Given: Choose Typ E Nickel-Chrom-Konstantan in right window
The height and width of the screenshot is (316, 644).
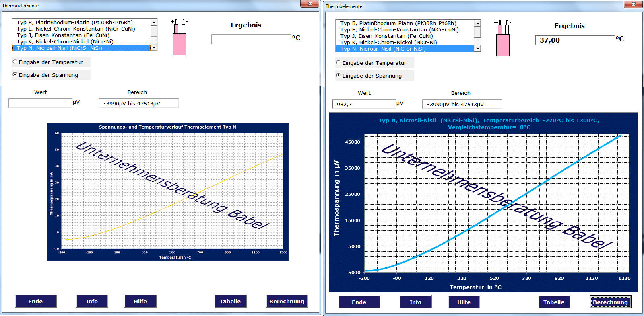Looking at the screenshot, I should 405,29.
